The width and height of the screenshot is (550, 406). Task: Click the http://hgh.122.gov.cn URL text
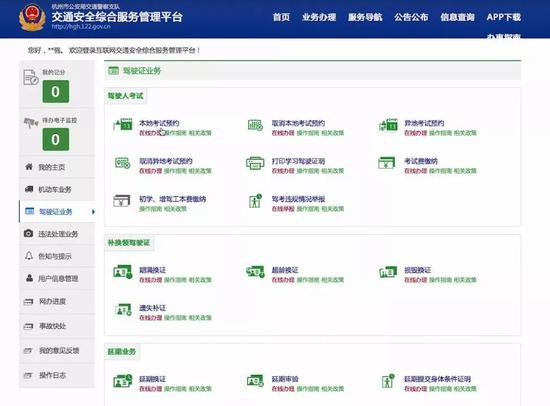(x=81, y=26)
